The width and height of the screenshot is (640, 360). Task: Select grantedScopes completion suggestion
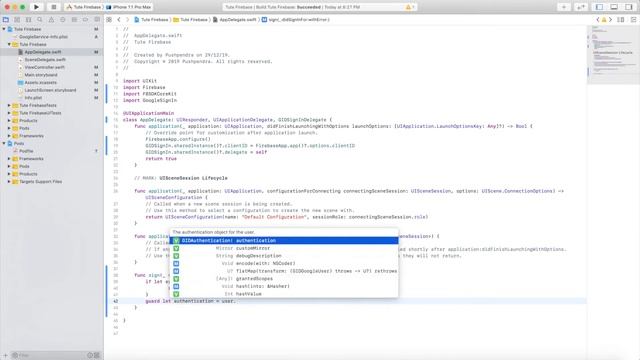point(284,279)
